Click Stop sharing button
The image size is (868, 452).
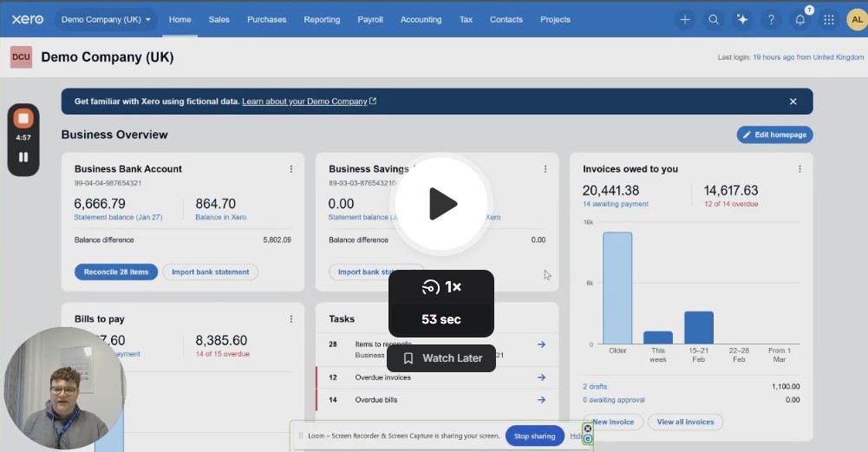[534, 436]
